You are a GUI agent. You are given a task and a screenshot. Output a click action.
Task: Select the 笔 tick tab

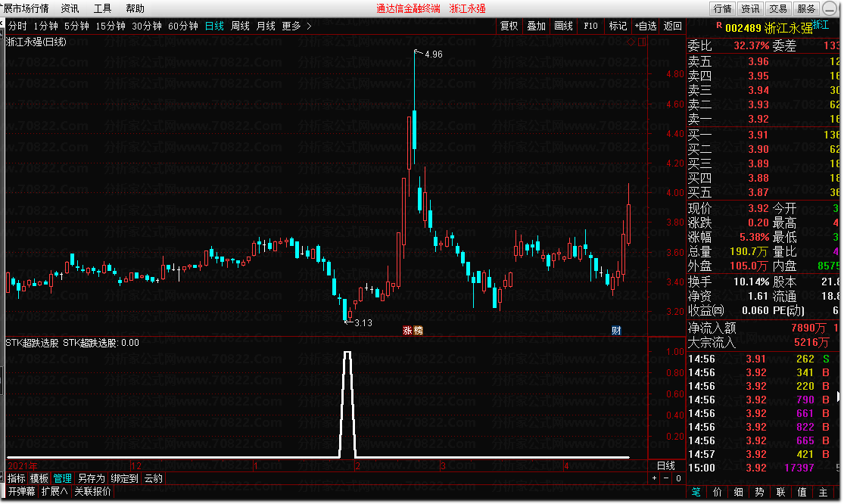tap(696, 492)
